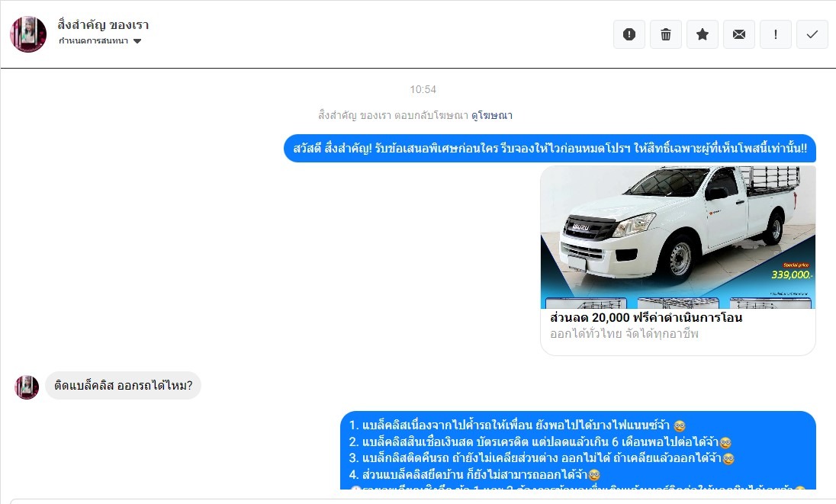The height and width of the screenshot is (504, 836).
Task: Click the arrow next to กำหนดการสนทนา
Action: [137, 41]
